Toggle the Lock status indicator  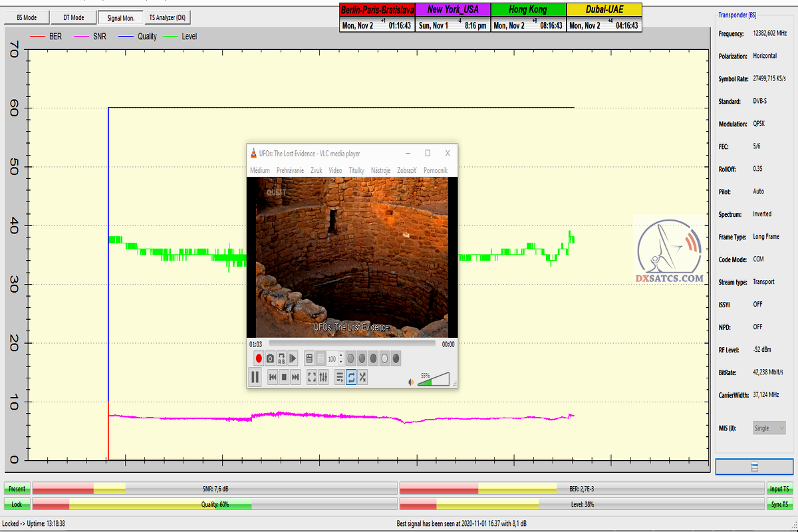point(17,505)
